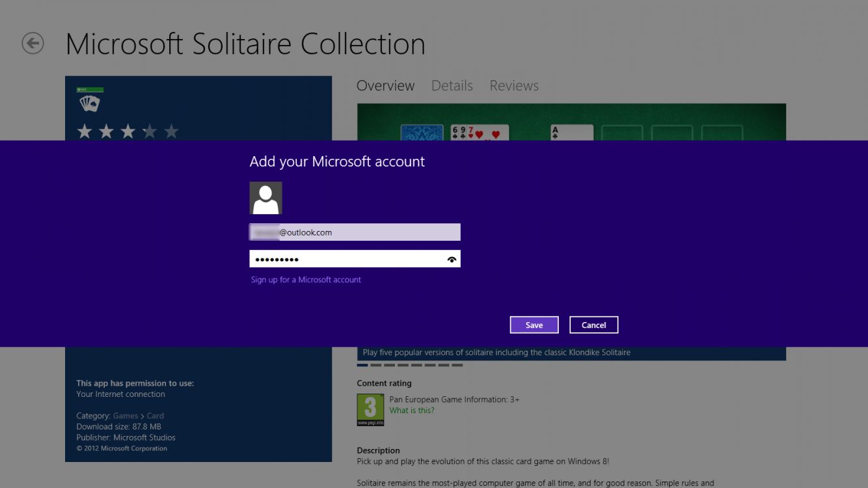Click the outlook.com email input field
The width and height of the screenshot is (868, 488).
tap(355, 232)
